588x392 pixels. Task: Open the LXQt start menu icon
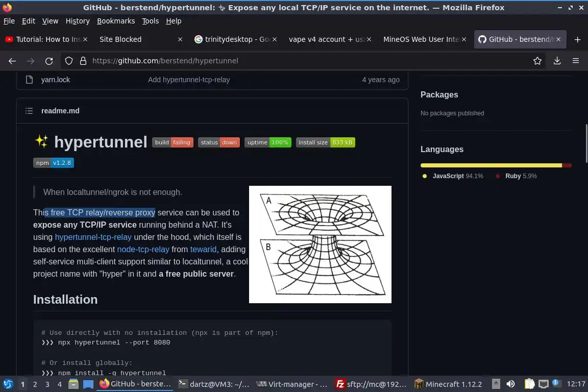click(8, 384)
